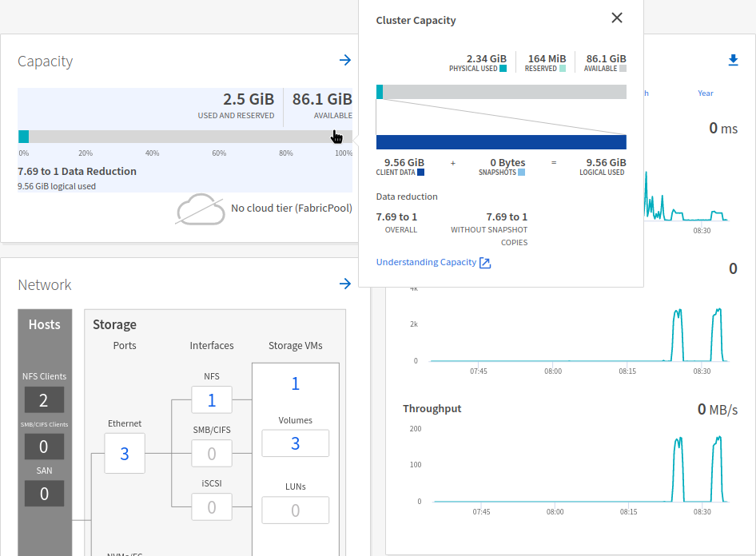Click Snapshots light blue legend swatch
This screenshot has height=556, width=756.
pyautogui.click(x=521, y=172)
